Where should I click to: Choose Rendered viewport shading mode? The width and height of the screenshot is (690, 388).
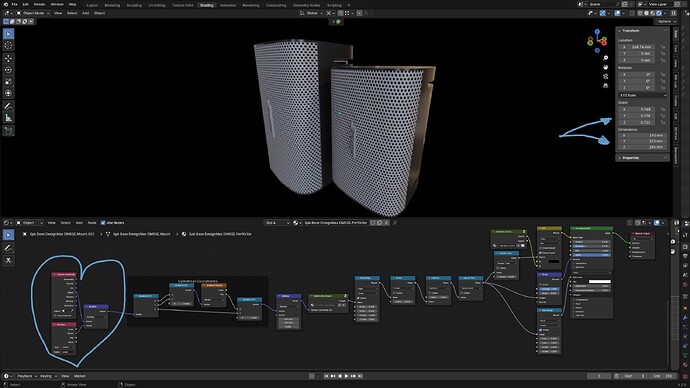659,13
